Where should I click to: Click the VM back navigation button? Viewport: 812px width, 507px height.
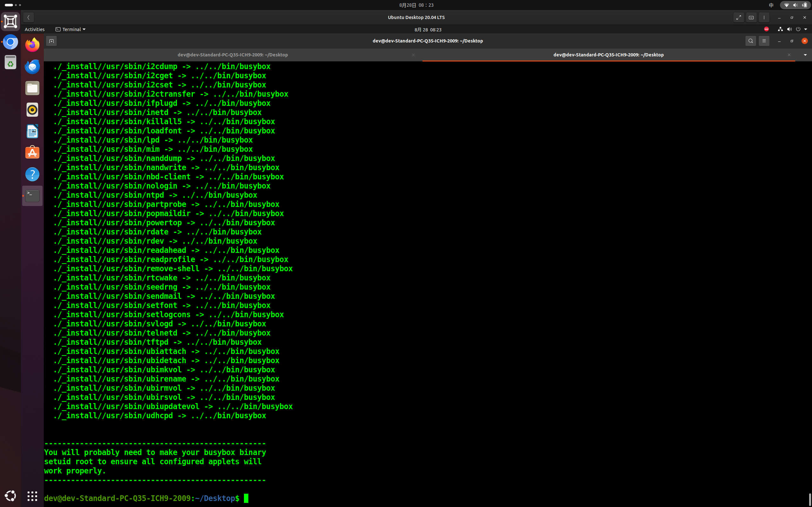tap(29, 17)
